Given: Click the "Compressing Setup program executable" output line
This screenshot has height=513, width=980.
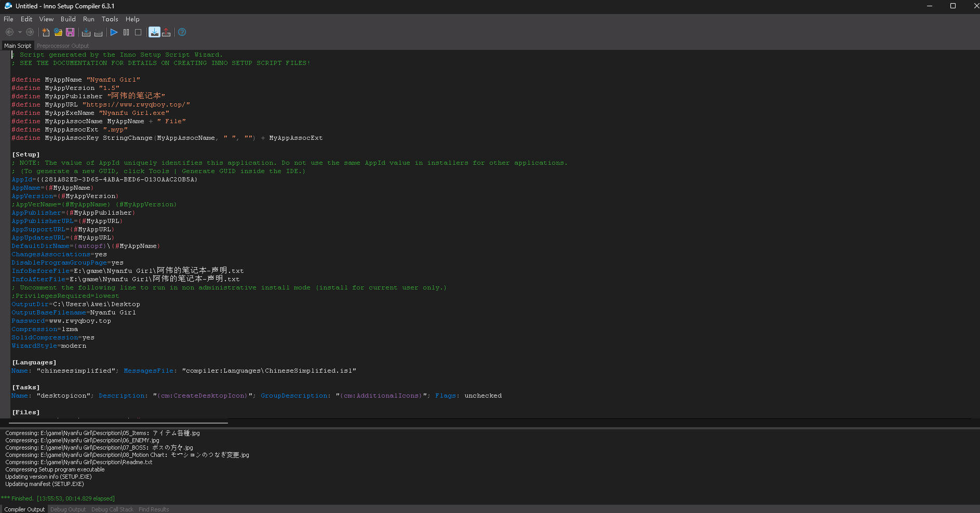Looking at the screenshot, I should click(x=55, y=469).
